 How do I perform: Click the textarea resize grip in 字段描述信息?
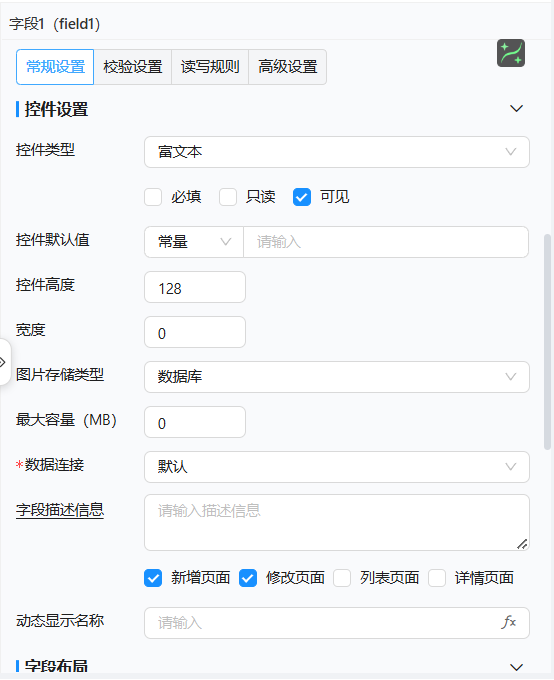522,544
